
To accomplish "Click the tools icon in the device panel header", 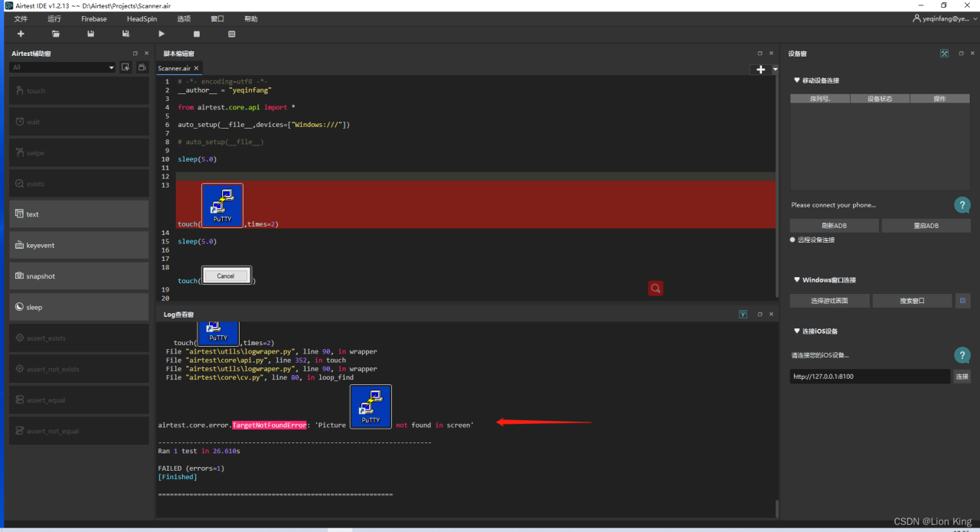I will 944,54.
